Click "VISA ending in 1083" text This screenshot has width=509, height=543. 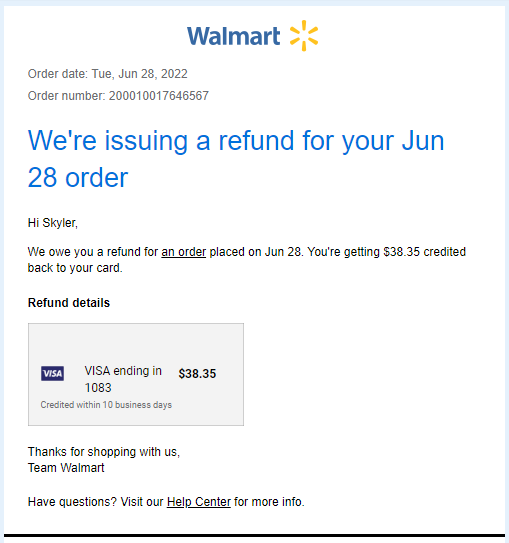click(x=123, y=379)
